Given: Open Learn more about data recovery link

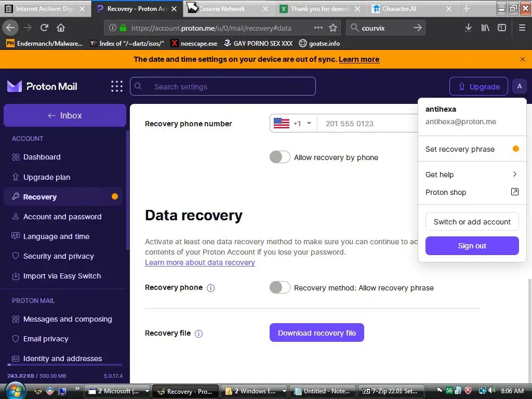Looking at the screenshot, I should (200, 262).
